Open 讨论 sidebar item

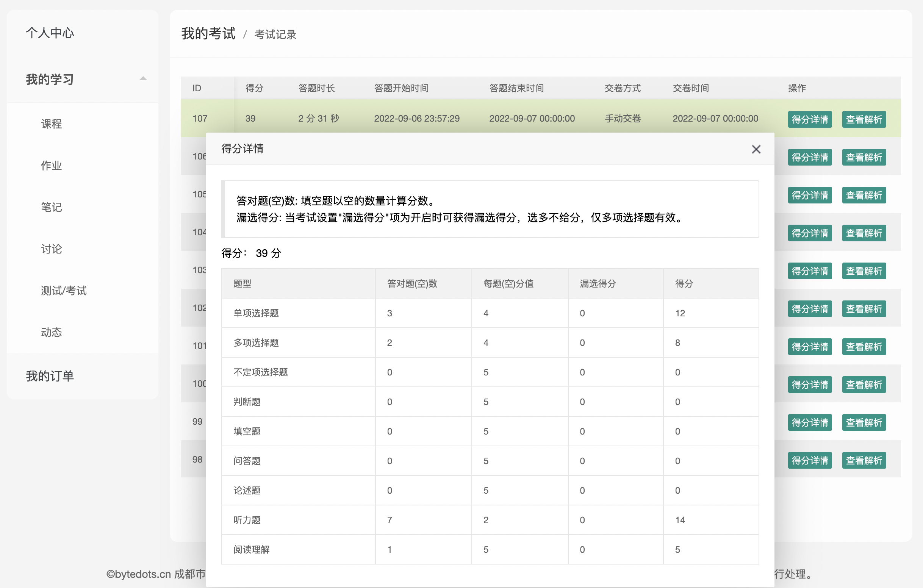click(x=52, y=249)
